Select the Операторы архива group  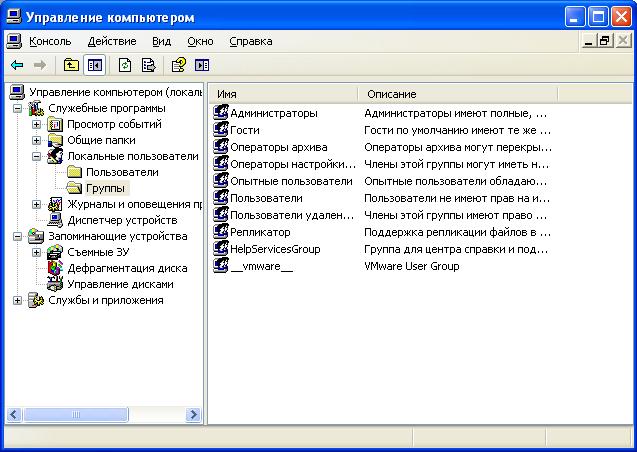pos(279,147)
